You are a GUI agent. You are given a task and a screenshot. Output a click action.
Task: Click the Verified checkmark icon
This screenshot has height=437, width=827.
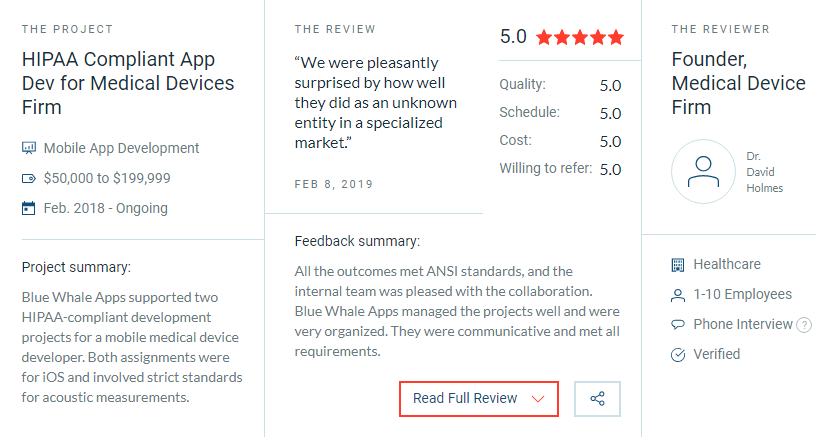click(x=678, y=355)
